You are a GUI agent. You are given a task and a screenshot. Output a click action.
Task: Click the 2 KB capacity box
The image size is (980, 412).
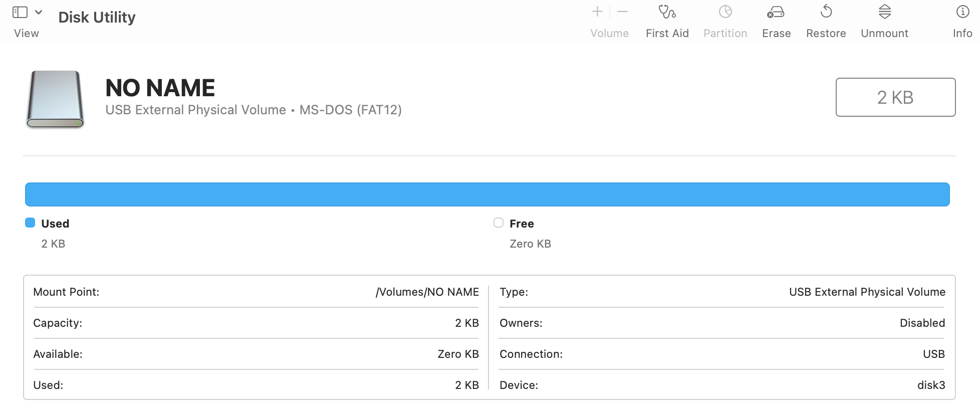tap(895, 97)
